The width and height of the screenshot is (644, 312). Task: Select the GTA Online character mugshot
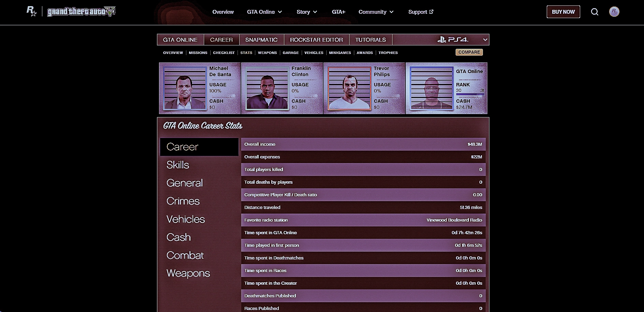[x=431, y=88]
